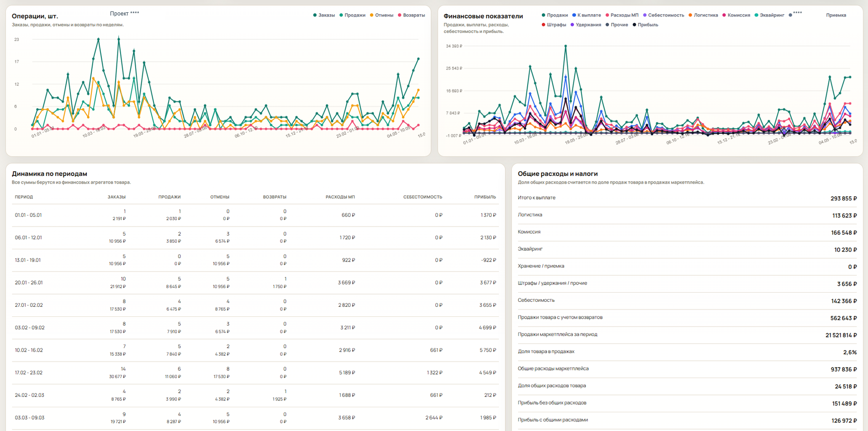The height and width of the screenshot is (431, 868).
Task: Toggle the Заказы series in the operations chart legend
Action: (x=324, y=15)
